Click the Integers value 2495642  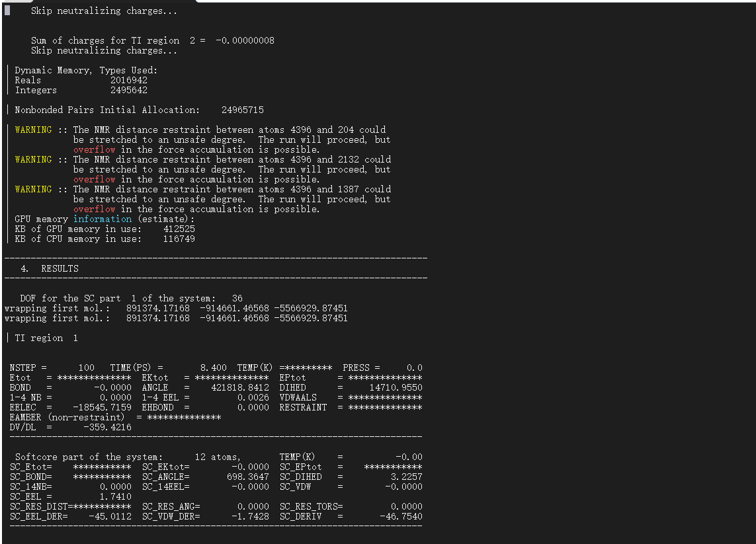pos(129,90)
